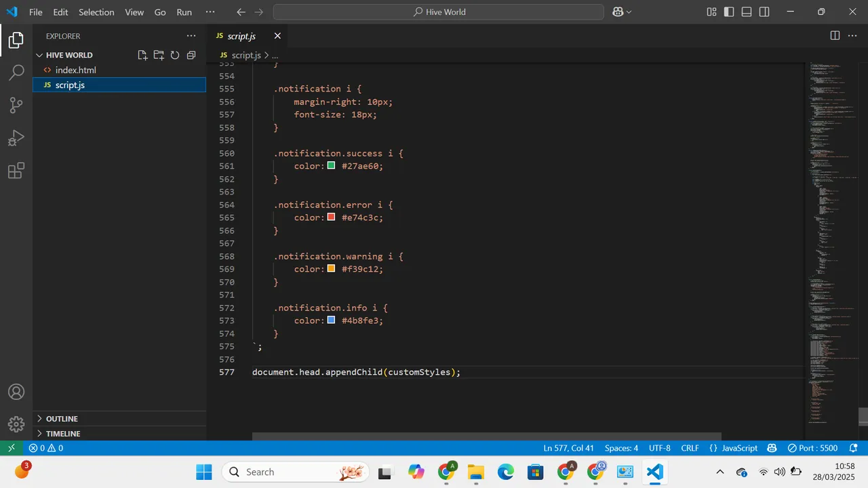Viewport: 868px width, 488px height.
Task: Open the Run menu
Action: point(184,12)
